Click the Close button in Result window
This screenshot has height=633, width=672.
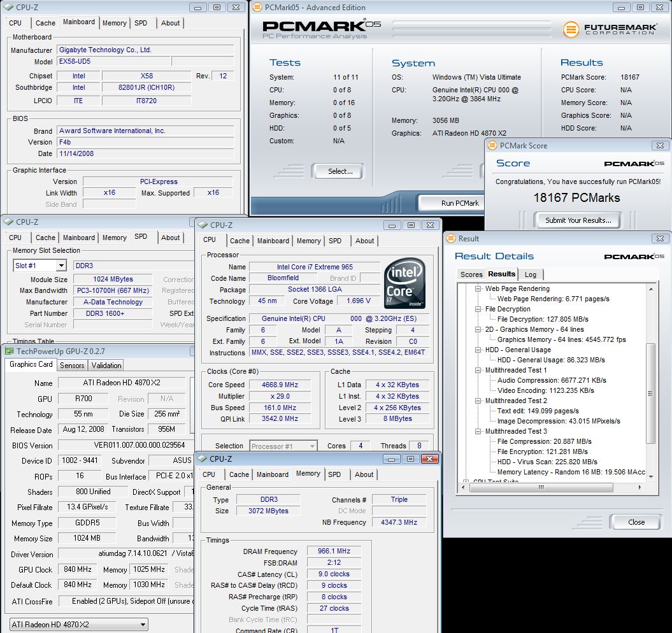636,522
